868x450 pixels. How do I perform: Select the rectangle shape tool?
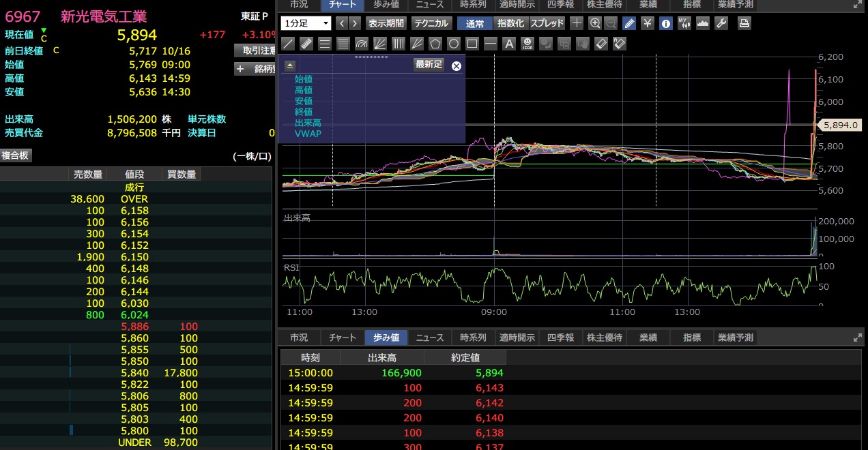pos(472,44)
